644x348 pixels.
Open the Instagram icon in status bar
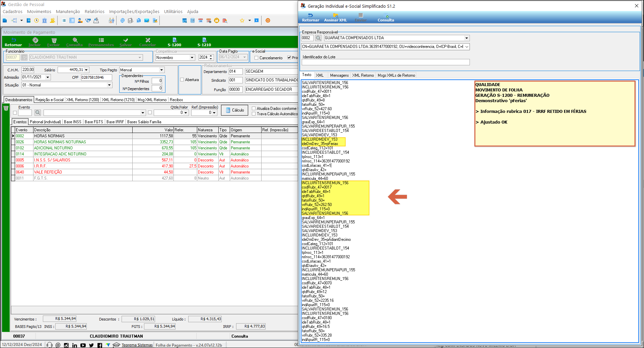click(66, 345)
